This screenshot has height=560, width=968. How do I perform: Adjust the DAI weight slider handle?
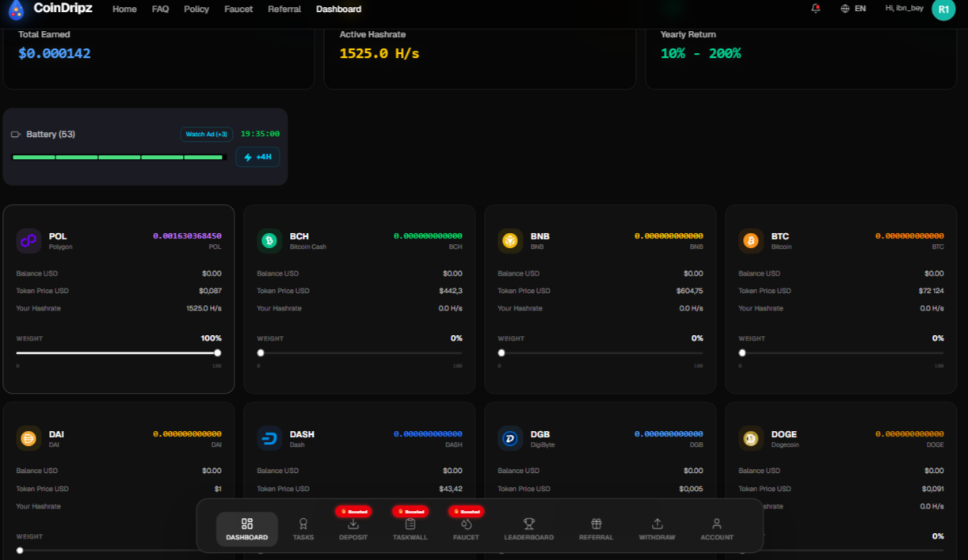tap(20, 550)
